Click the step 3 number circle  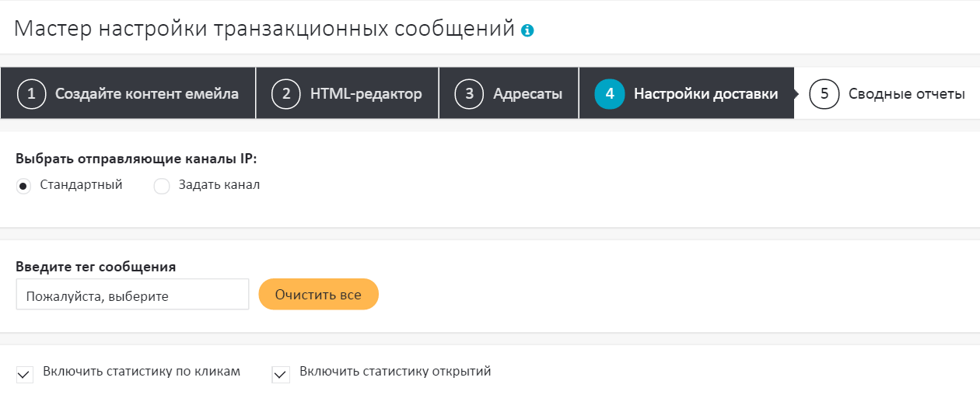coord(470,94)
